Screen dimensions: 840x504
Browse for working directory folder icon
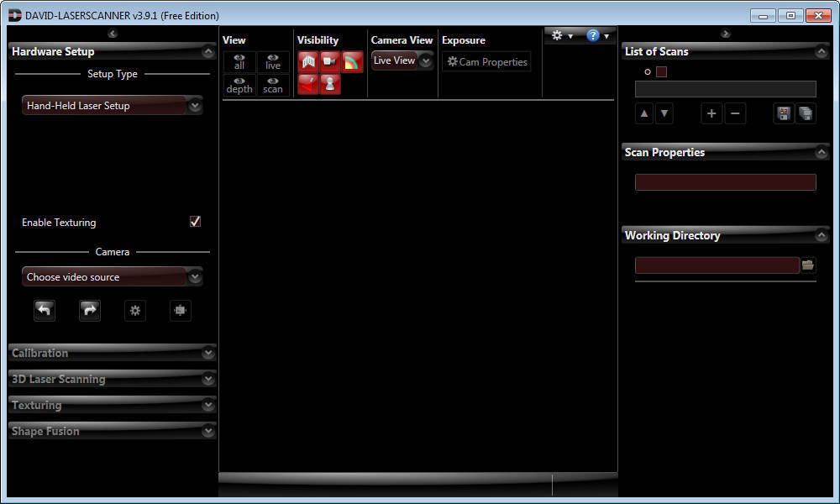tap(808, 265)
